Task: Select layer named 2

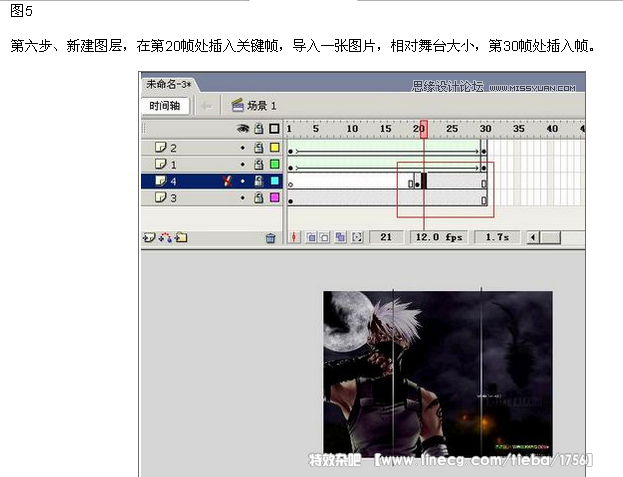Action: [x=173, y=148]
